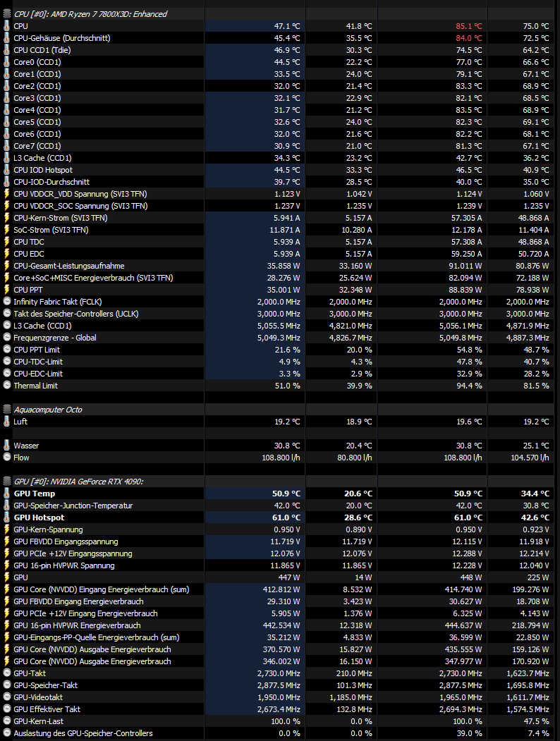Click GPU-Eingangs-PP-Quelle Energieverbrauch (sum) label
Viewport: 560px width, 741px height.
(97, 637)
